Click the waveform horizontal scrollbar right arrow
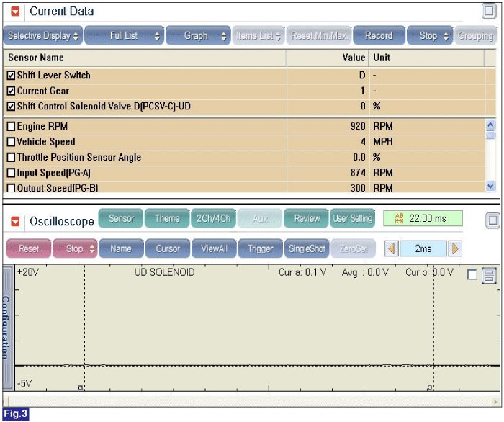The image size is (504, 422). coord(495,402)
